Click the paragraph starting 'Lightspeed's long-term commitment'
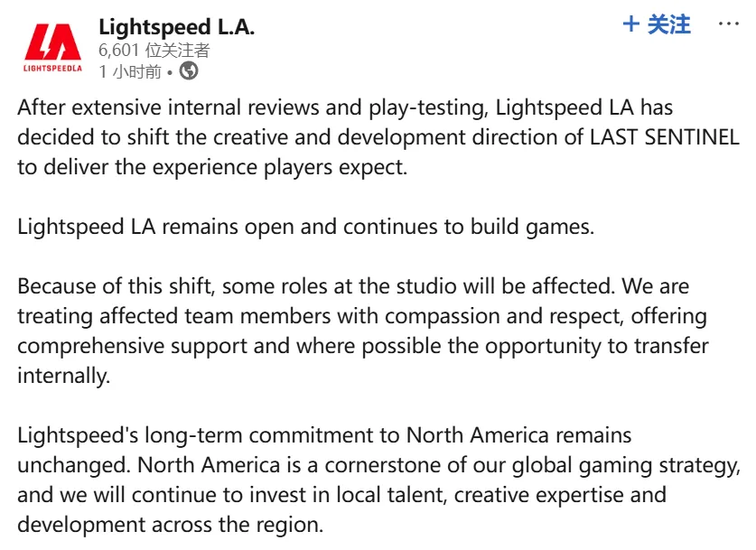The image size is (756, 550). coord(379,480)
